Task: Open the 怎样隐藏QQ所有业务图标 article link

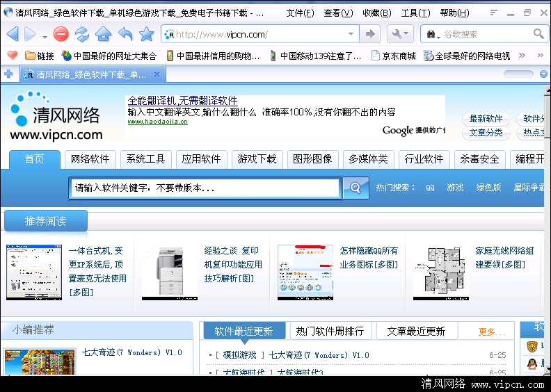Action: [x=369, y=258]
